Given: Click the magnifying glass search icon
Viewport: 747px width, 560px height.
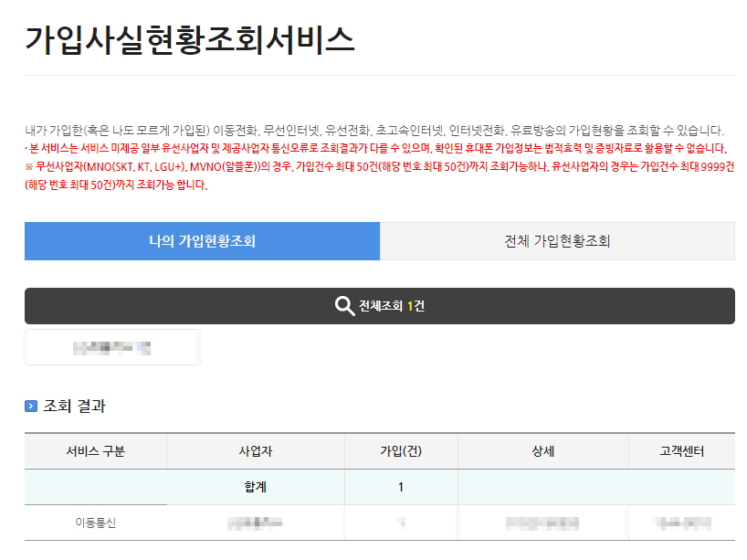Looking at the screenshot, I should (x=344, y=305).
